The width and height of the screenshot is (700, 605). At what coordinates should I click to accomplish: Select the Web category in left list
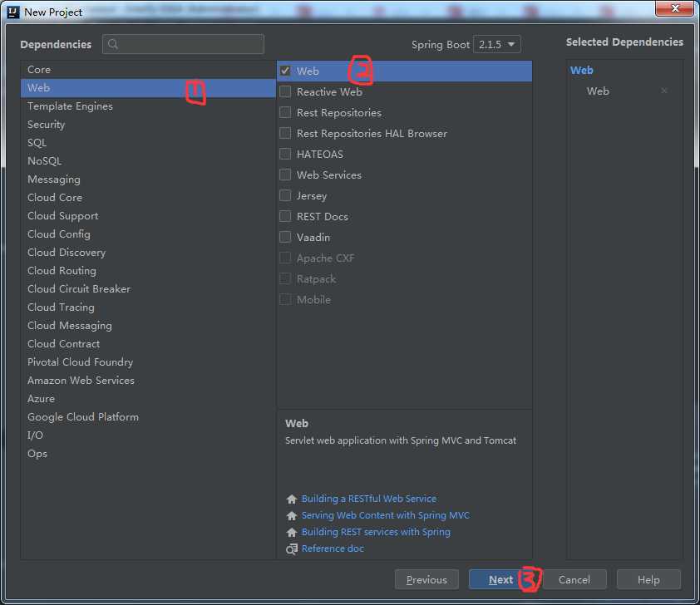click(148, 88)
